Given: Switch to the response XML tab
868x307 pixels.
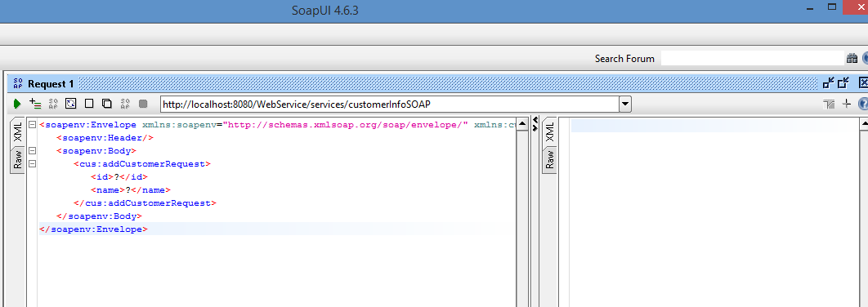Looking at the screenshot, I should click(x=550, y=132).
